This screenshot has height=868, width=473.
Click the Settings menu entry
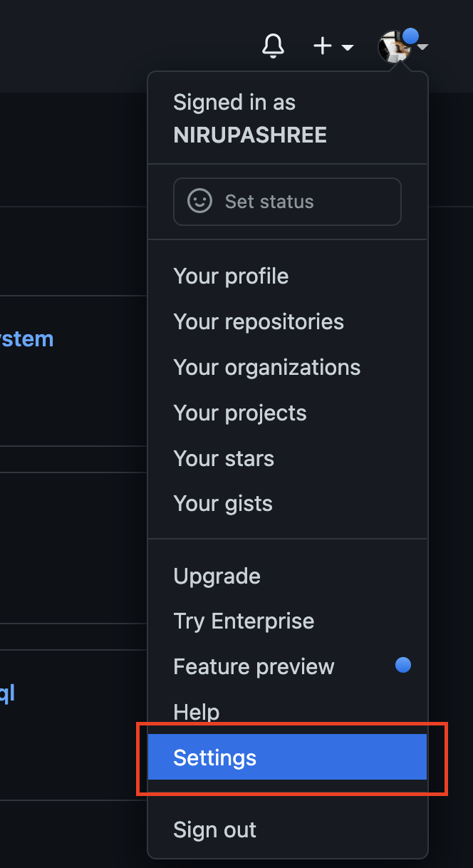[x=214, y=758]
